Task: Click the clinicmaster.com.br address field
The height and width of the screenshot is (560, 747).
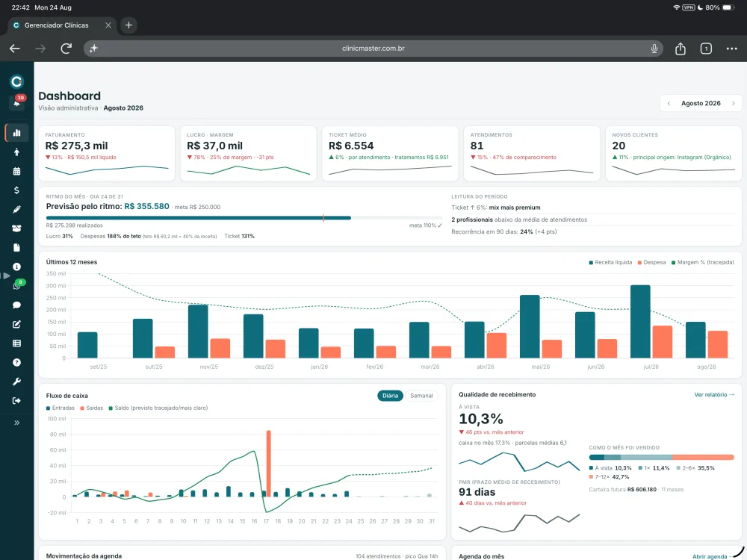Action: pyautogui.click(x=373, y=48)
